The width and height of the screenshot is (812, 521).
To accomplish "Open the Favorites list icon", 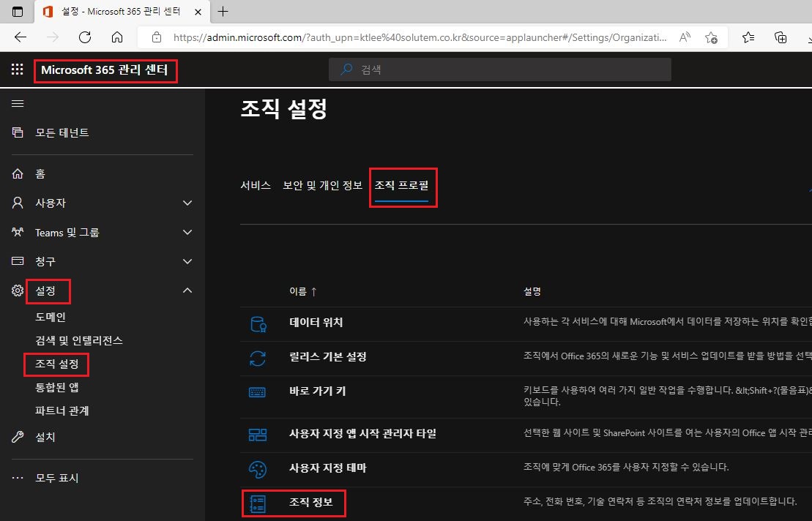I will pos(748,37).
